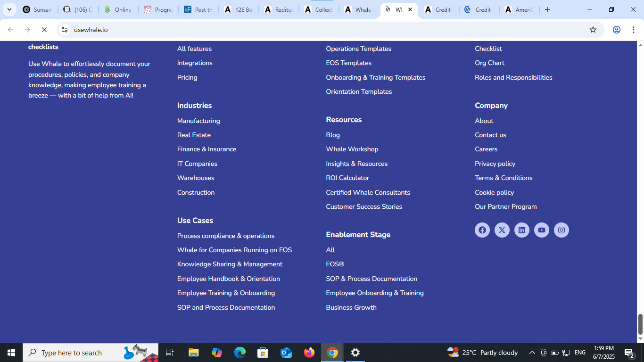Visit the Whale Workshop link
The height and width of the screenshot is (362, 644).
click(352, 149)
